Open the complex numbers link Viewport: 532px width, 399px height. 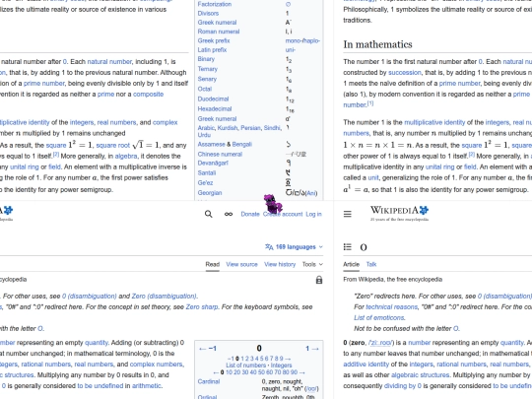(157, 365)
